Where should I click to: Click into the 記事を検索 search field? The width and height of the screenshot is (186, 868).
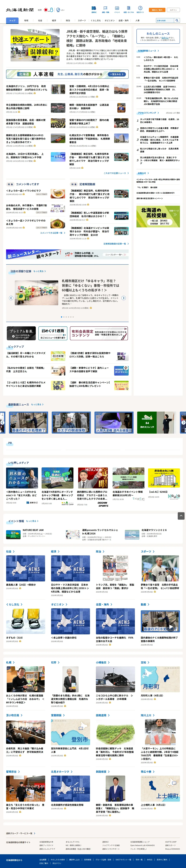click(165, 21)
